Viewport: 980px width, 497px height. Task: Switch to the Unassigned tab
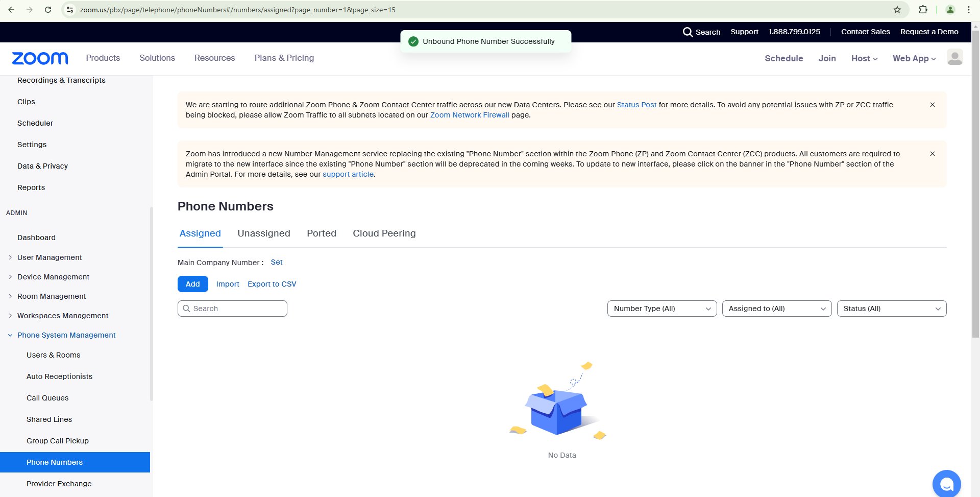pos(264,233)
